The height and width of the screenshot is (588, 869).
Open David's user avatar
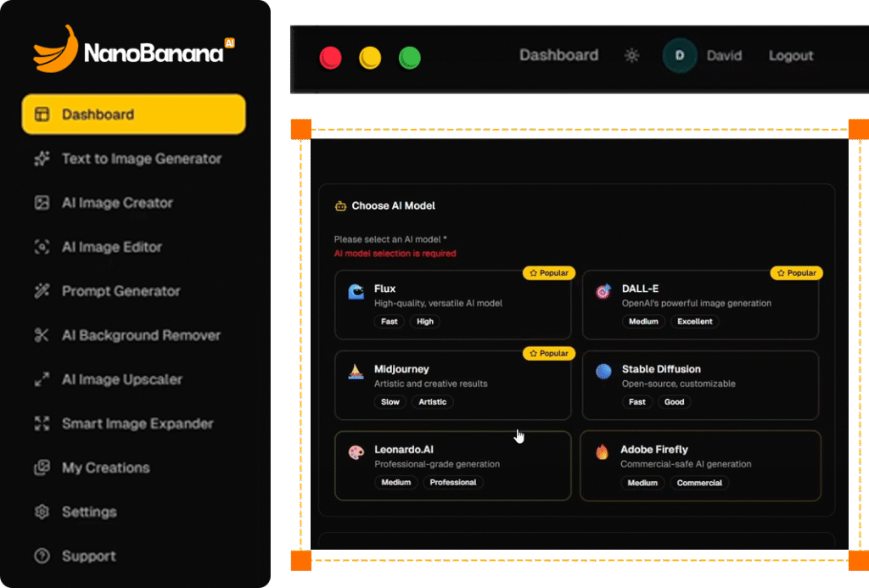[x=679, y=56]
